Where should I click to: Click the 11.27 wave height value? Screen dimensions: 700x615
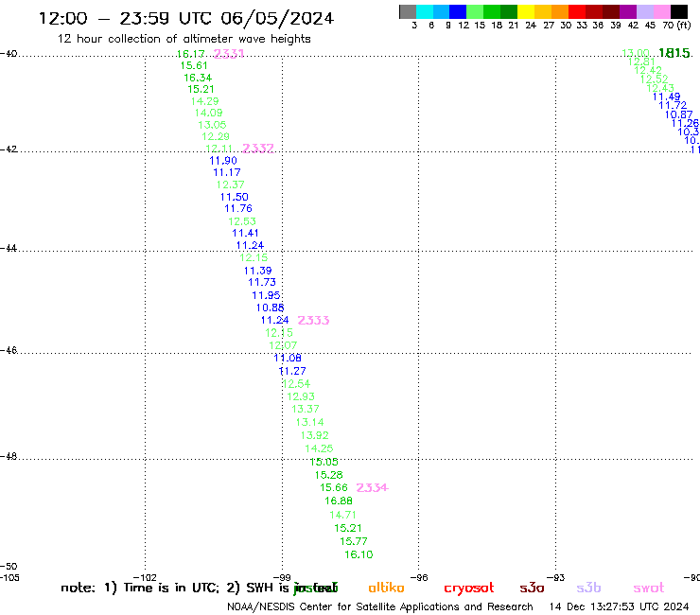pos(292,371)
